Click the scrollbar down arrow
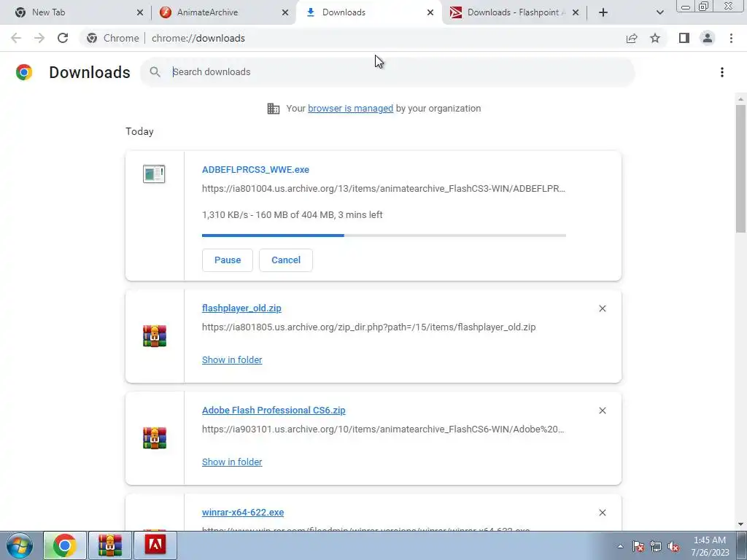The width and height of the screenshot is (747, 560). [740, 525]
